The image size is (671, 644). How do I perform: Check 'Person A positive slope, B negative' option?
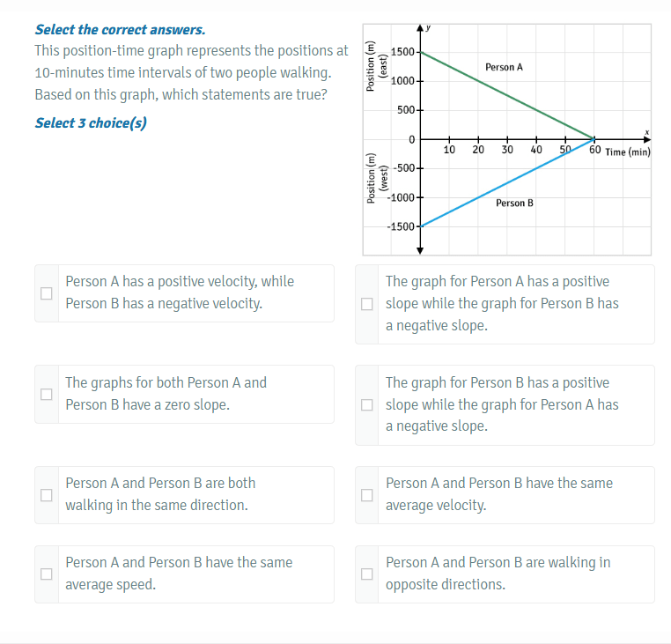(x=366, y=304)
